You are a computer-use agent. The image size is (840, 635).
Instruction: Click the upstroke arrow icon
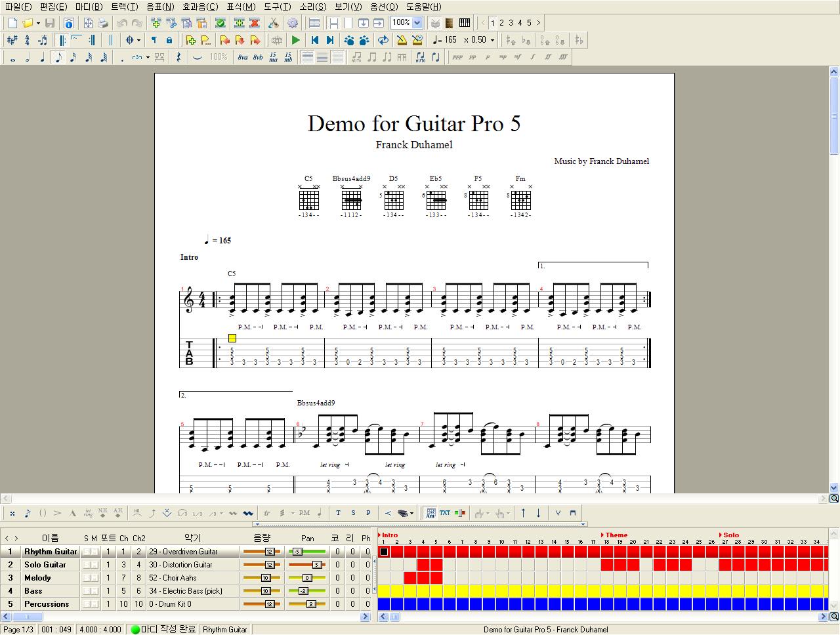coord(523,513)
